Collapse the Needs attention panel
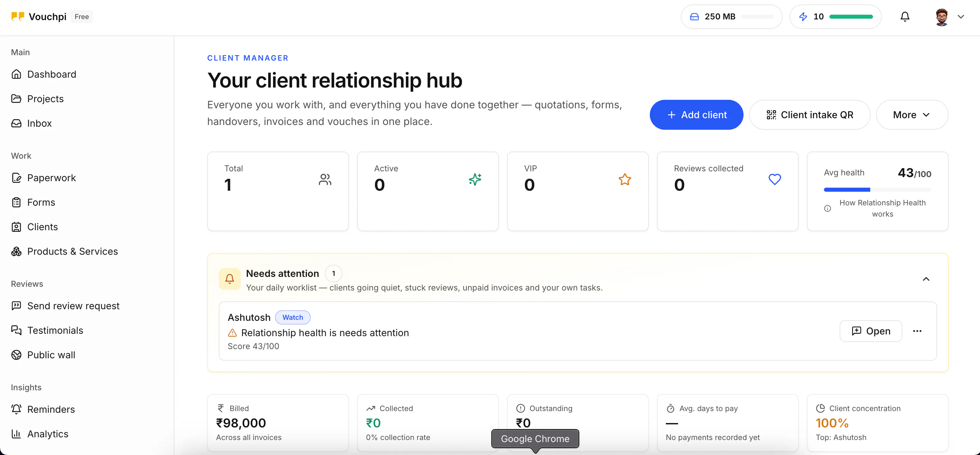Viewport: 980px width, 455px height. pos(926,279)
